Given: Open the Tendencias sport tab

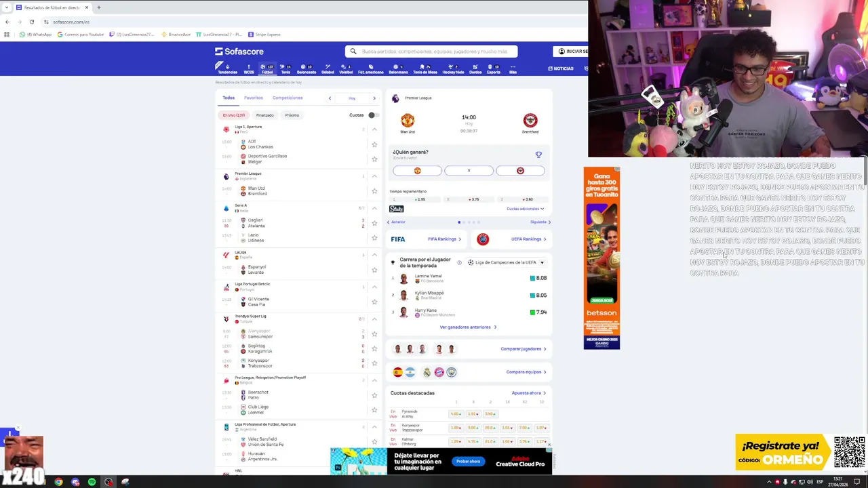Looking at the screenshot, I should (227, 69).
